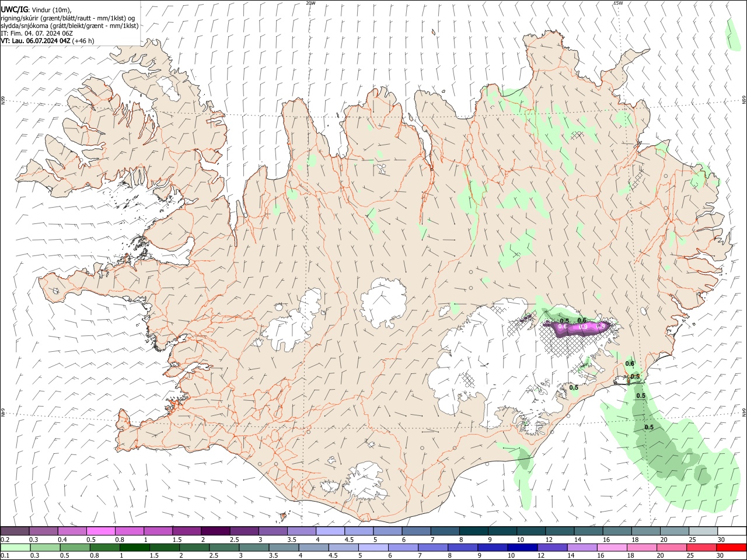Select the rain-scale swatch between 3.5 and 4

point(284,547)
